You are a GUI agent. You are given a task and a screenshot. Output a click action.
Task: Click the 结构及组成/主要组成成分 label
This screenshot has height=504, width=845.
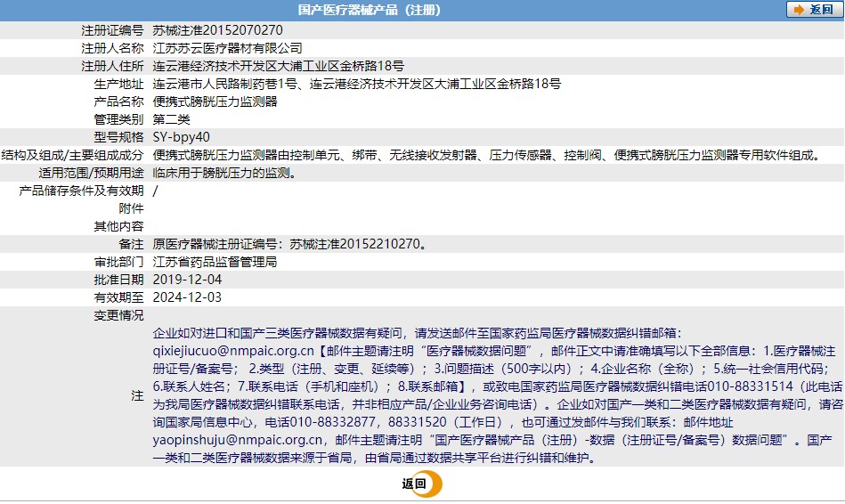[72, 155]
